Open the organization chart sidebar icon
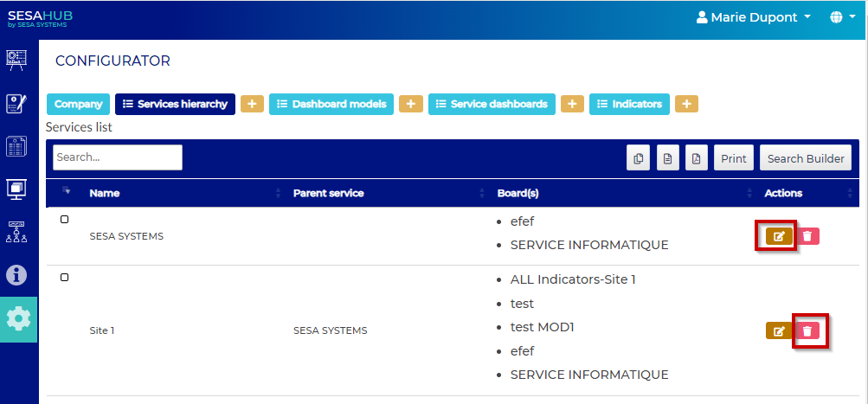This screenshot has width=868, height=404. click(x=17, y=232)
